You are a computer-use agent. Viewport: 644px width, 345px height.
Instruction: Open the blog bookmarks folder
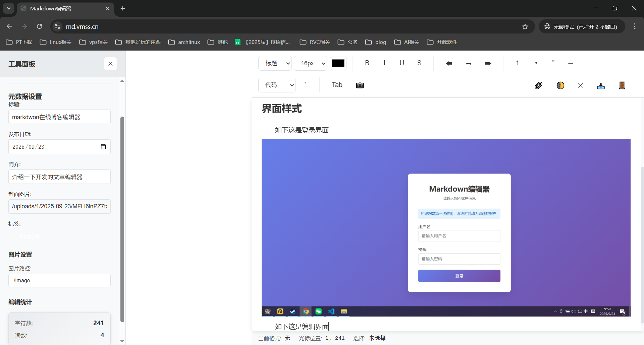(376, 42)
